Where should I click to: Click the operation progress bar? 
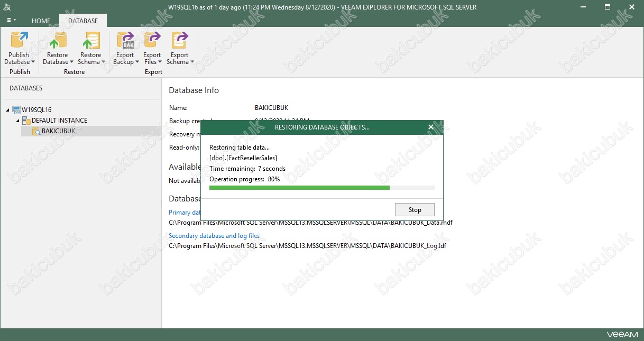(x=321, y=188)
